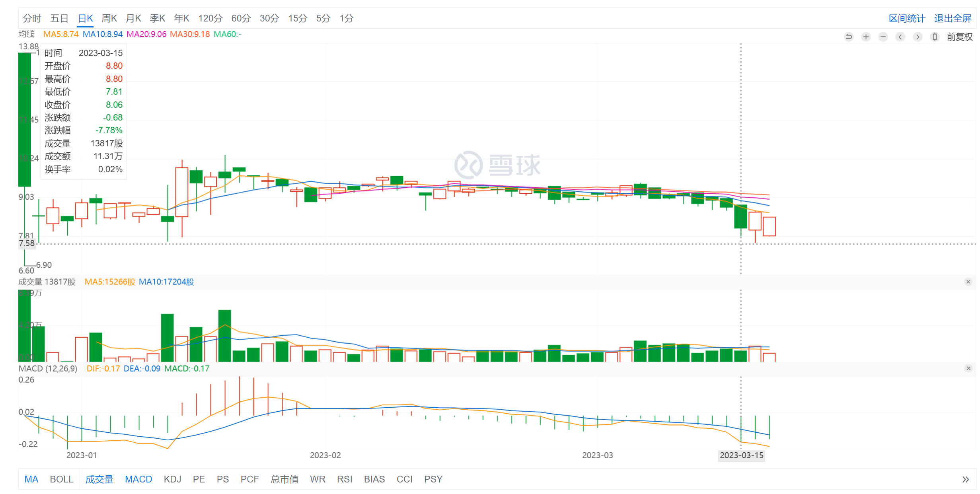
Task: Toggle the BOLL indicator
Action: [62, 479]
